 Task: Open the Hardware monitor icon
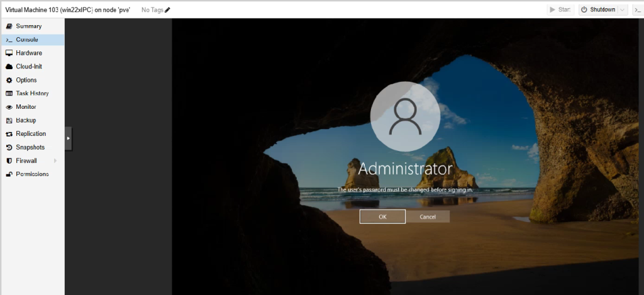pos(9,53)
